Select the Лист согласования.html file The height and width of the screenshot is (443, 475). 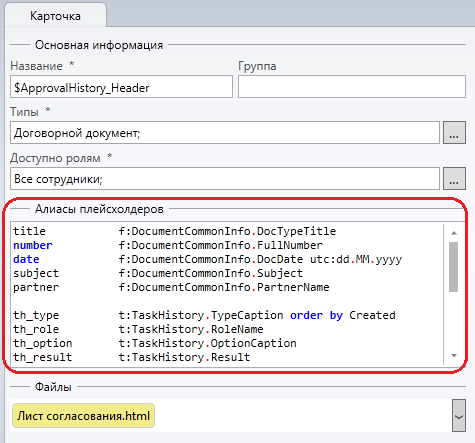[83, 416]
